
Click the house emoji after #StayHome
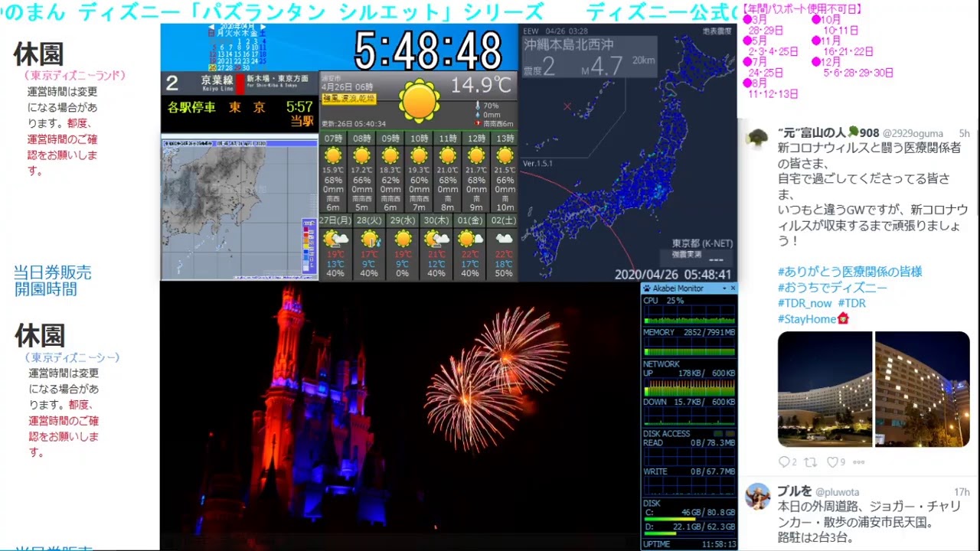coord(843,318)
